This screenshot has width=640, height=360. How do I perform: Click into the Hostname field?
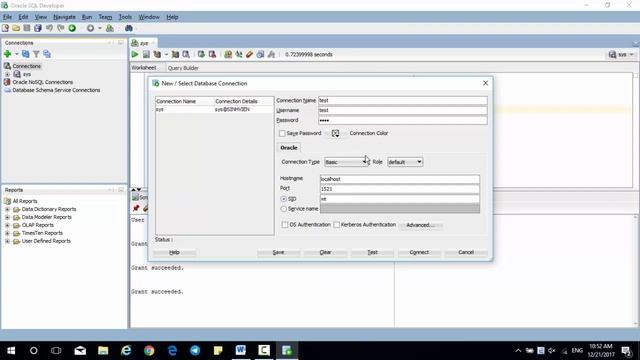coord(400,179)
